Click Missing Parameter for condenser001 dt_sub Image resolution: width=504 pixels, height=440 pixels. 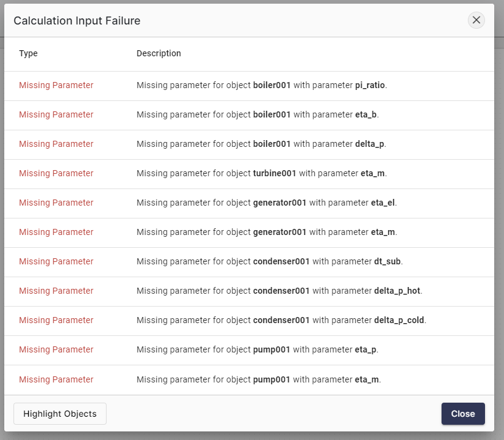[x=56, y=261]
